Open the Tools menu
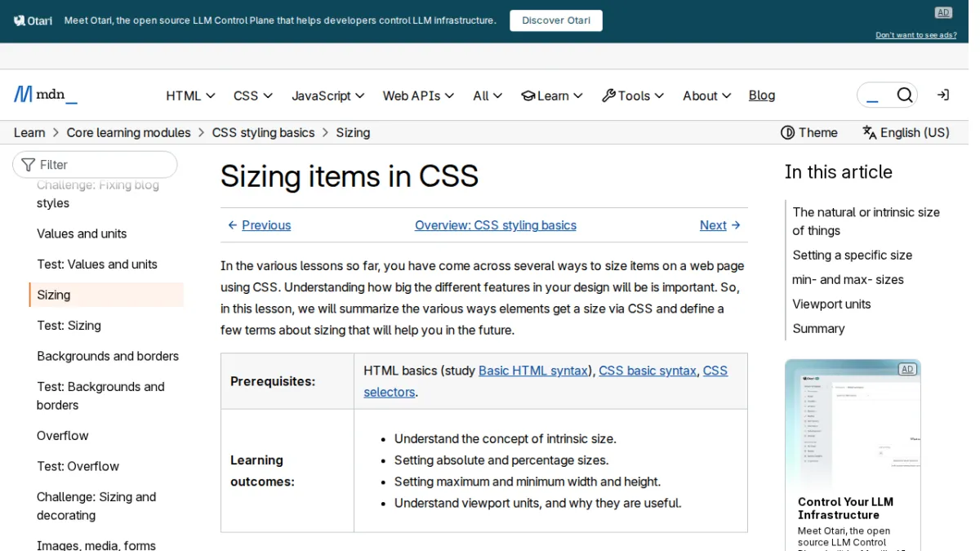Viewport: 980px width, 551px height. point(633,96)
